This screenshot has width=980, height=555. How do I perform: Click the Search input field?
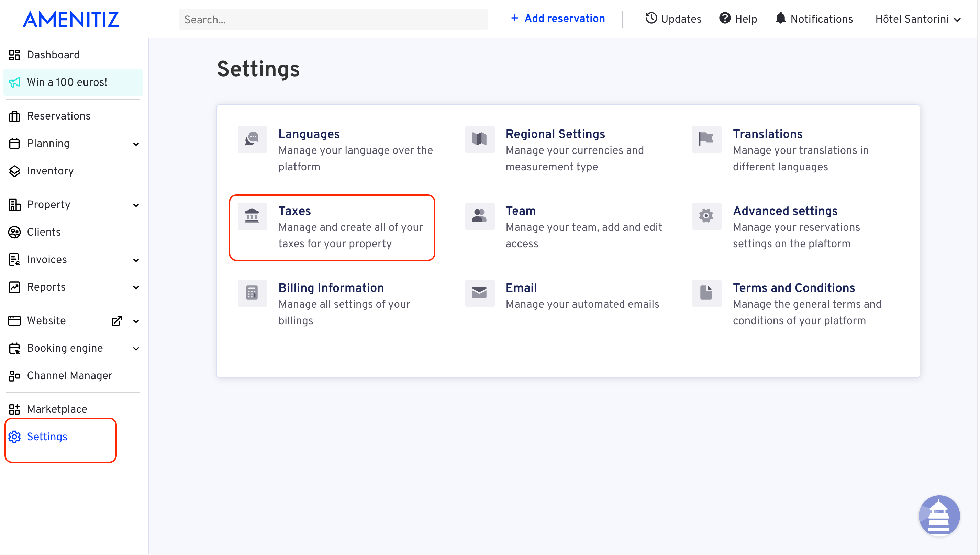pos(333,19)
